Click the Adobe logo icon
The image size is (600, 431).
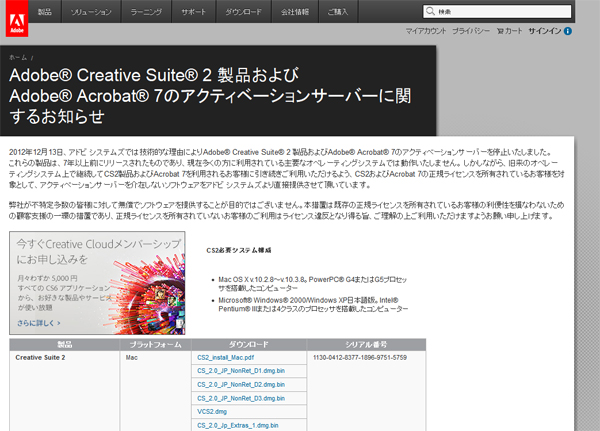pos(17,18)
